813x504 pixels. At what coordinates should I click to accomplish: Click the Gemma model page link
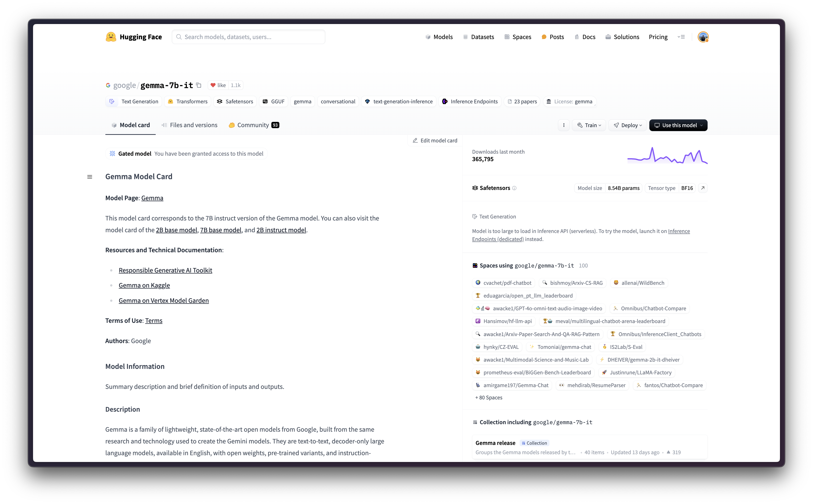152,197
